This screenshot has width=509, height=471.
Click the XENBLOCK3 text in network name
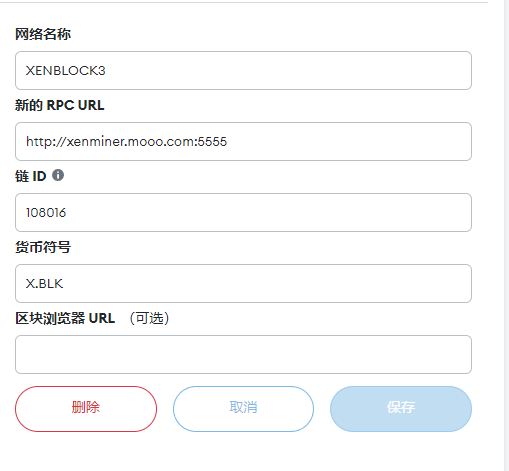click(66, 71)
